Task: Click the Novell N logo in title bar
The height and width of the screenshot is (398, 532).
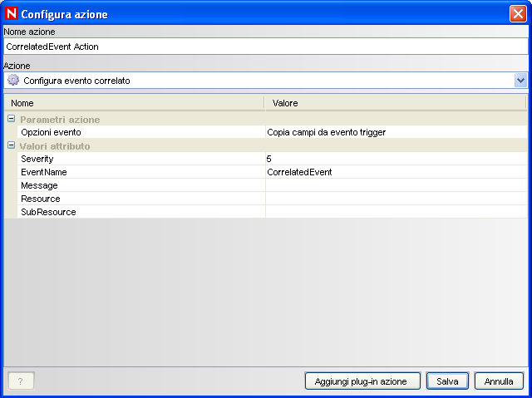Action: pos(11,13)
